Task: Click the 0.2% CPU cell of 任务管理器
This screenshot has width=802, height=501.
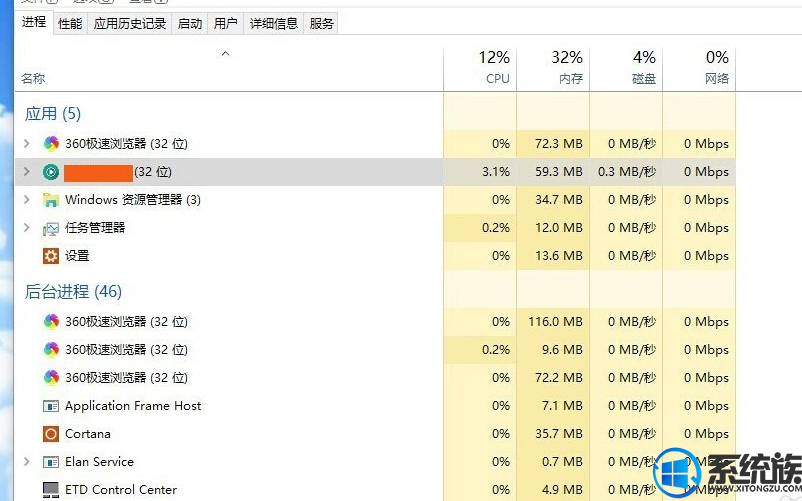Action: (x=480, y=228)
